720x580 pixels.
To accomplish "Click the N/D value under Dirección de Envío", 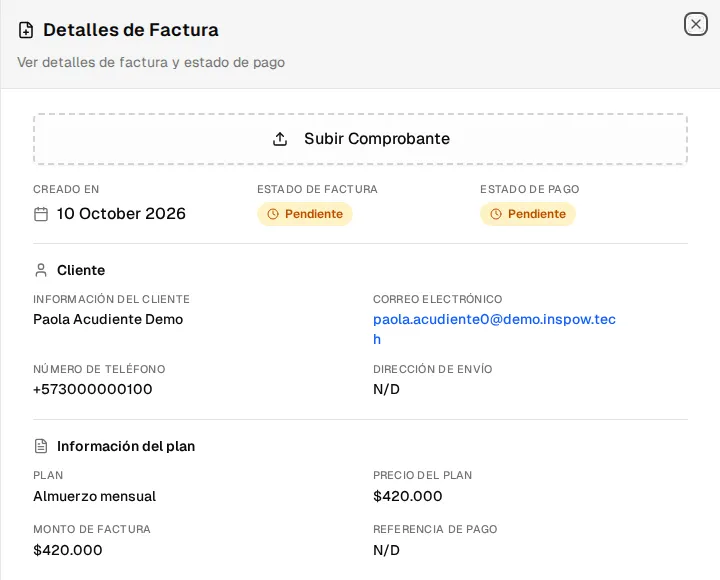I will [x=386, y=389].
